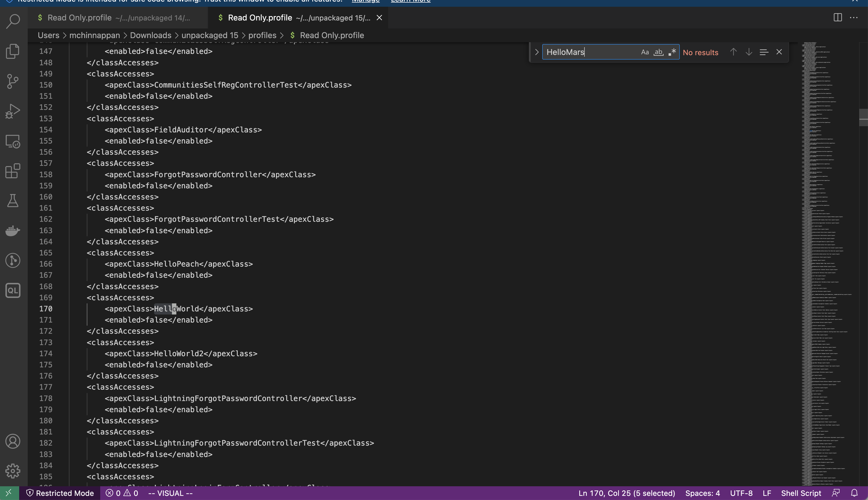
Task: Click Ln 170, Col 25 position indicator
Action: tap(627, 493)
